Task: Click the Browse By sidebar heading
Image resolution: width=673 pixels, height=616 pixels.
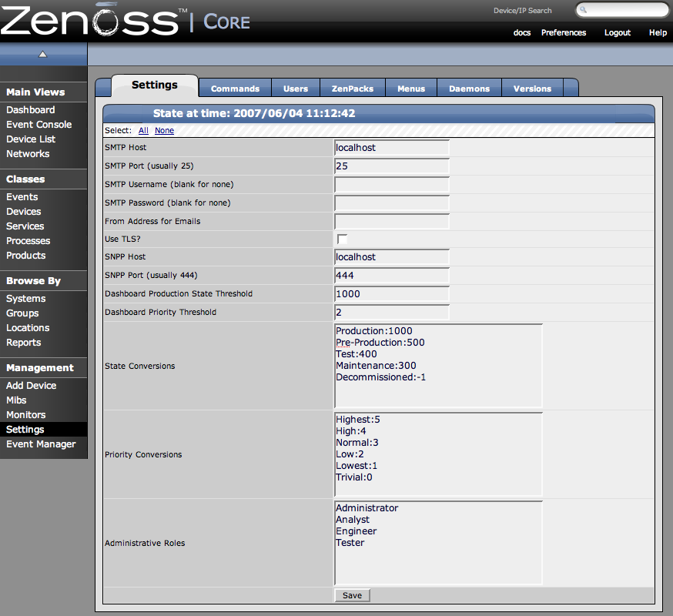Action: pos(33,281)
